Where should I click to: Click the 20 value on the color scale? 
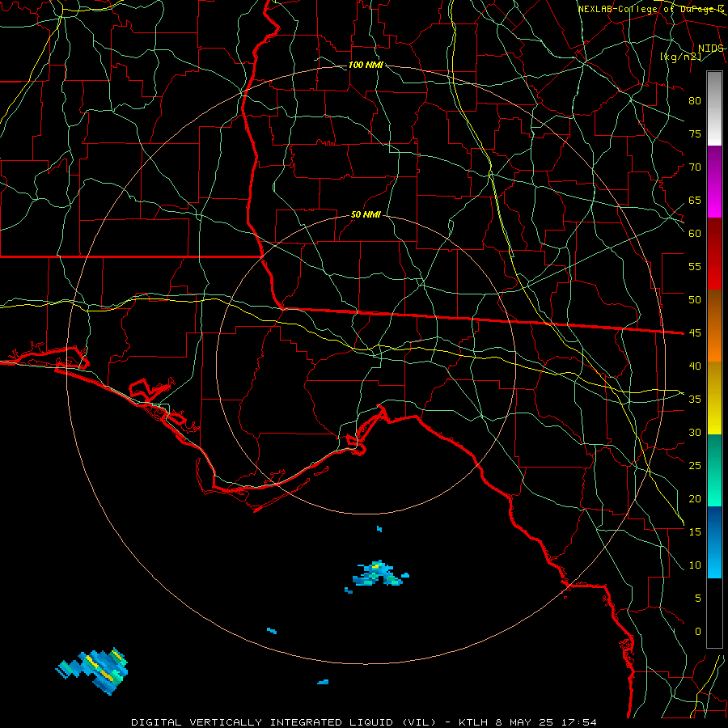tap(695, 498)
